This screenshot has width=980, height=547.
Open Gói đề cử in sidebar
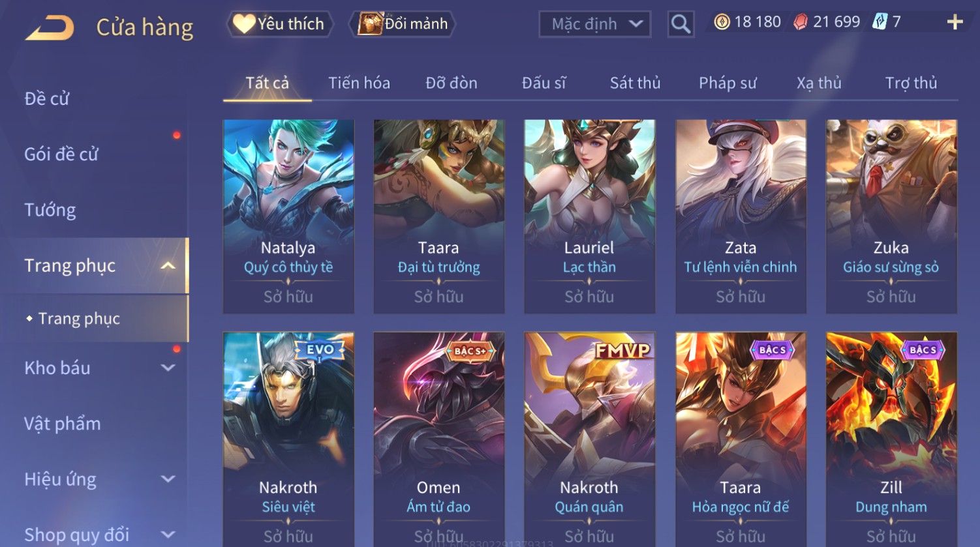(61, 155)
